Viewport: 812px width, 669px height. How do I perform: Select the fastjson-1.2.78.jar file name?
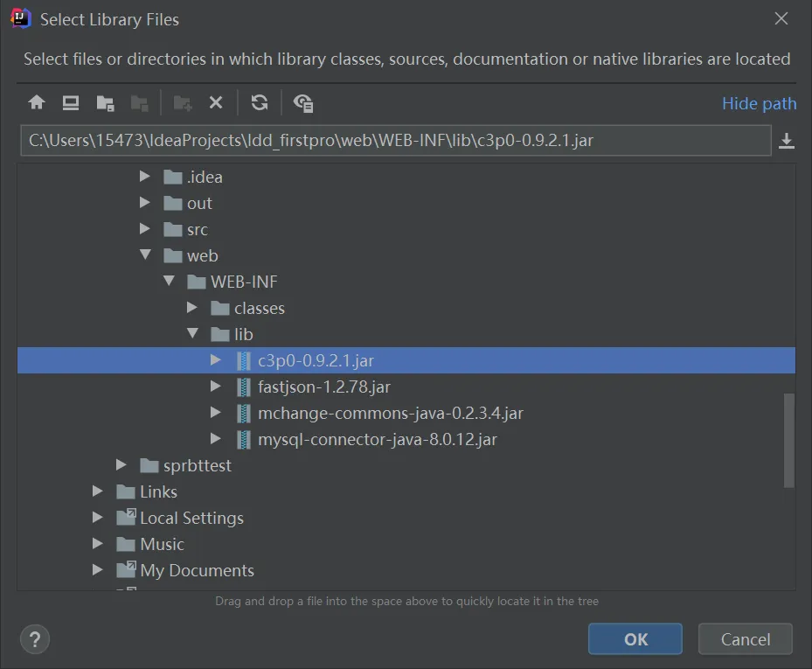pyautogui.click(x=324, y=387)
